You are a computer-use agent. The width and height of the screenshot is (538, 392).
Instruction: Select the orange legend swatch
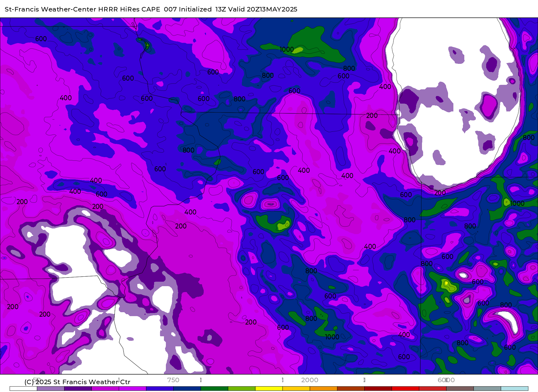coord(324,389)
